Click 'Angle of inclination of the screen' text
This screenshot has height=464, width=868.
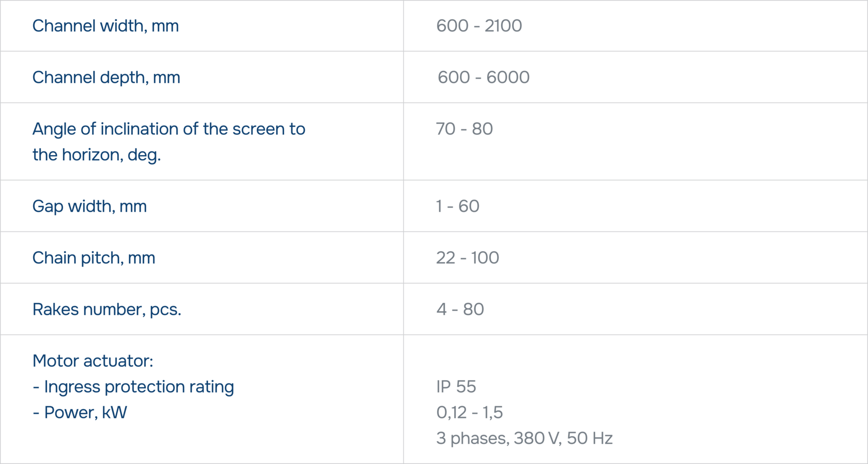tap(168, 129)
